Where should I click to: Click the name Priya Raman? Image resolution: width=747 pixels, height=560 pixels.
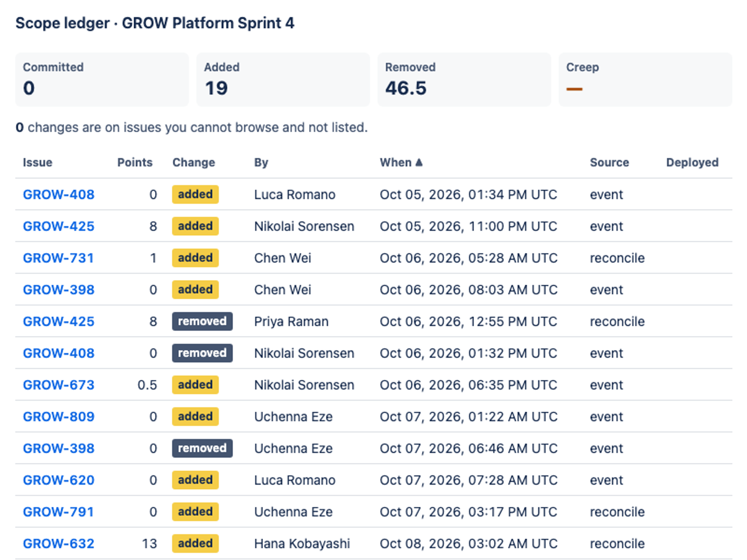pyautogui.click(x=291, y=321)
